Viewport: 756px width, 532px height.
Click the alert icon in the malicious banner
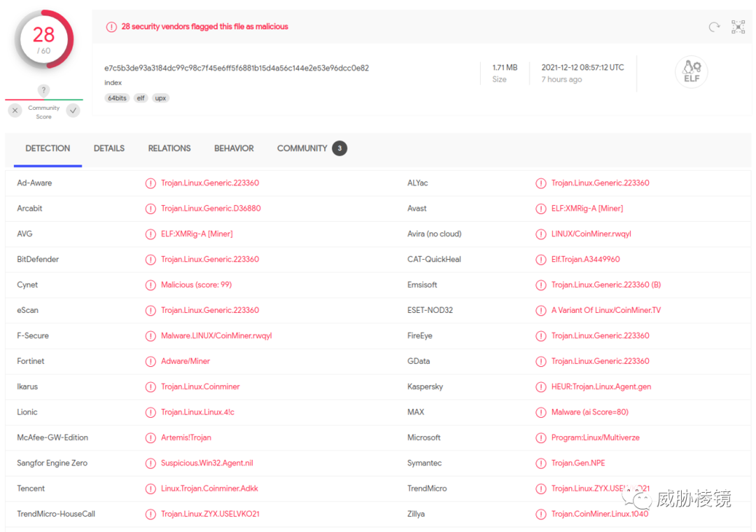pyautogui.click(x=111, y=27)
